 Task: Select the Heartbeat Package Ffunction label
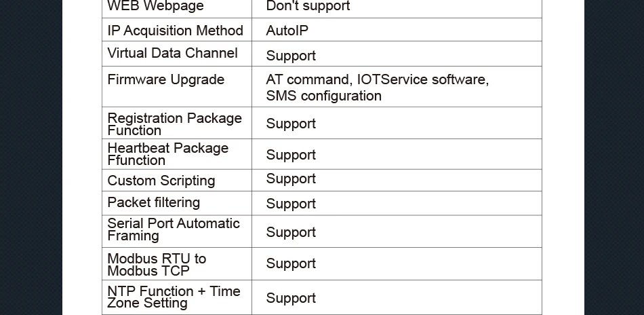click(167, 154)
